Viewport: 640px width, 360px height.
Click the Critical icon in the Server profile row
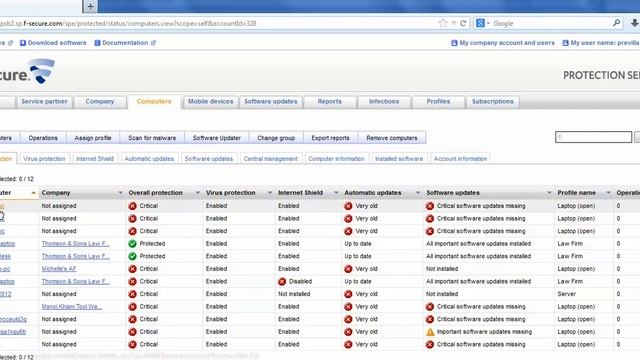132,294
